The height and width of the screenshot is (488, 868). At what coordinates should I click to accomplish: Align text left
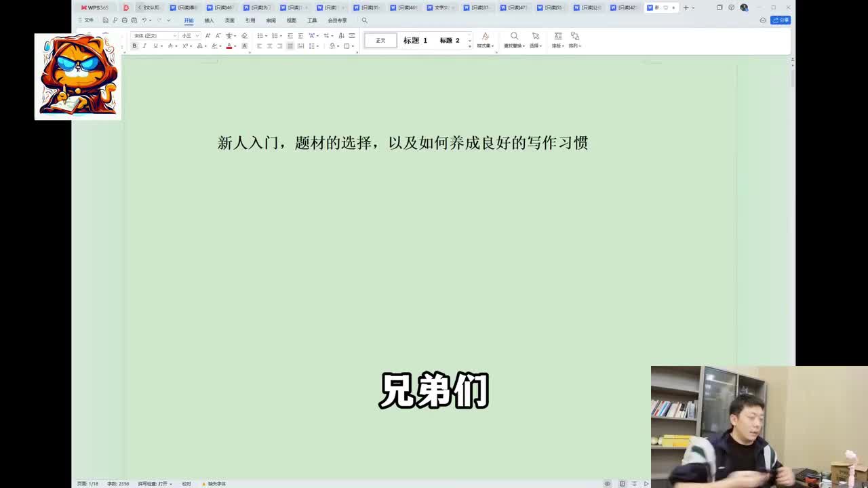click(x=259, y=46)
